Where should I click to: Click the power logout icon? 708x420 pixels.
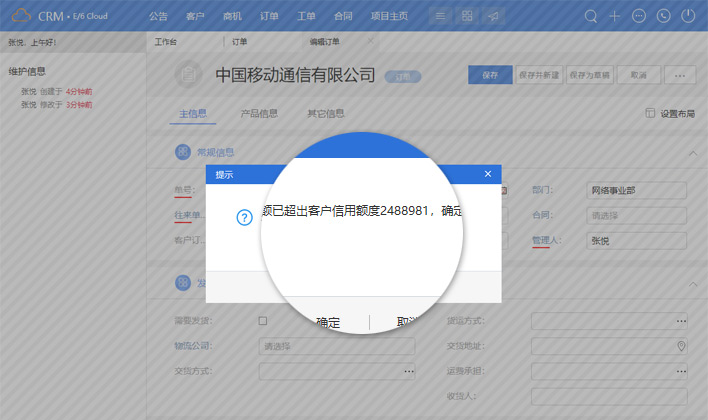click(688, 16)
